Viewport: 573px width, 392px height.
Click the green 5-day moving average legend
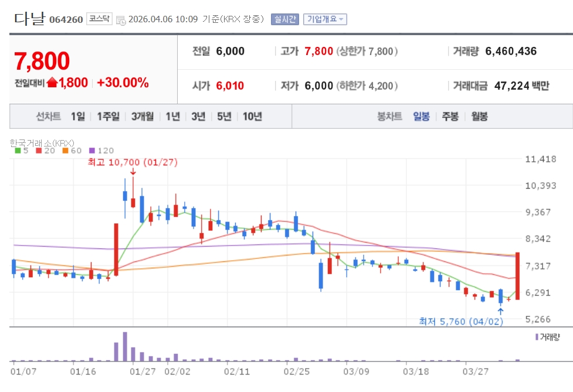22,151
